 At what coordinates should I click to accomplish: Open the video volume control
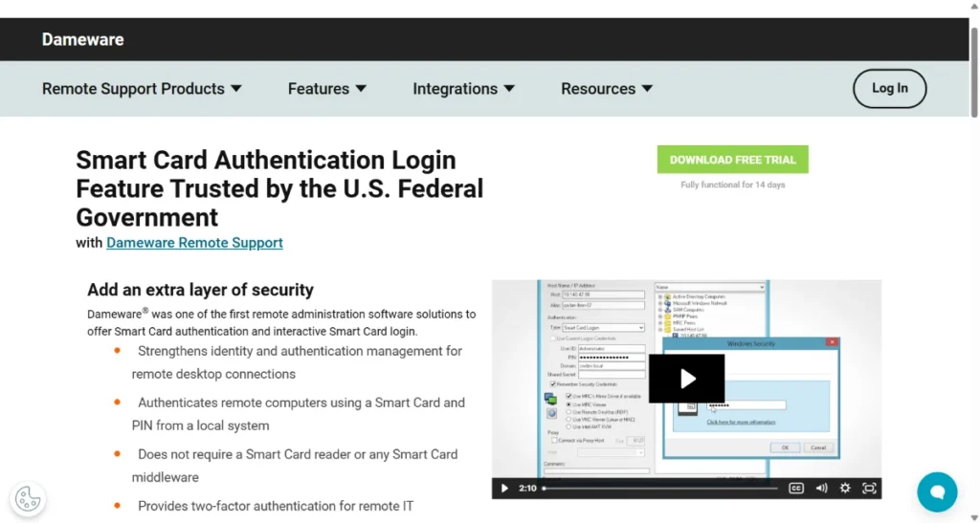(x=821, y=488)
